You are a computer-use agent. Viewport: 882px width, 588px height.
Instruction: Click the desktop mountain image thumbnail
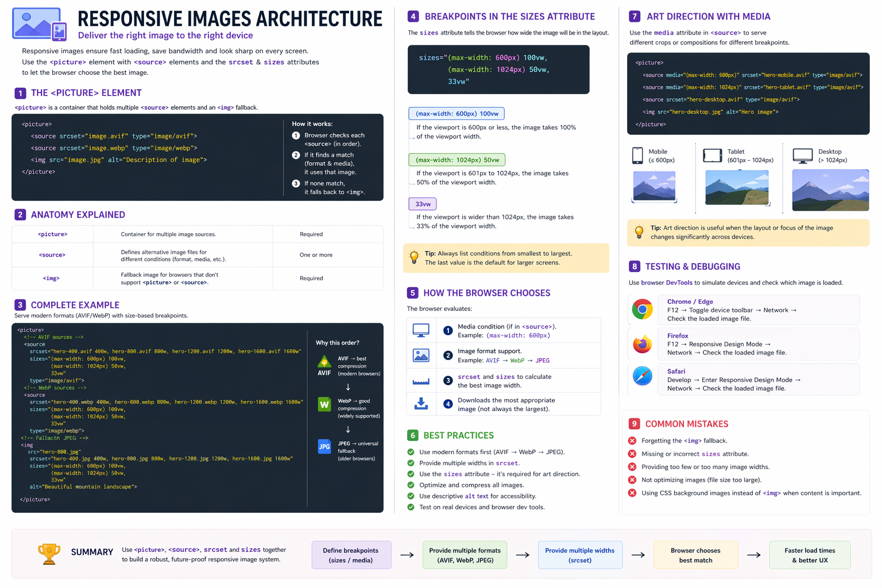coord(830,190)
